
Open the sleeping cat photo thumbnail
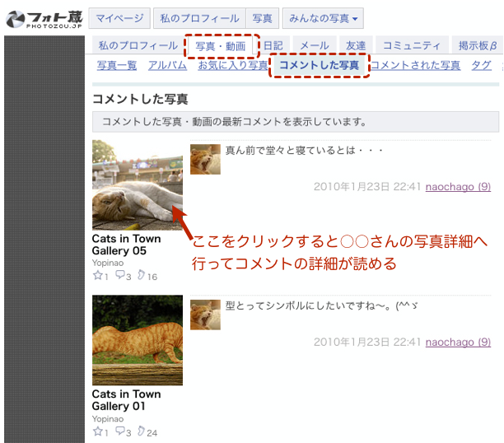pos(137,184)
